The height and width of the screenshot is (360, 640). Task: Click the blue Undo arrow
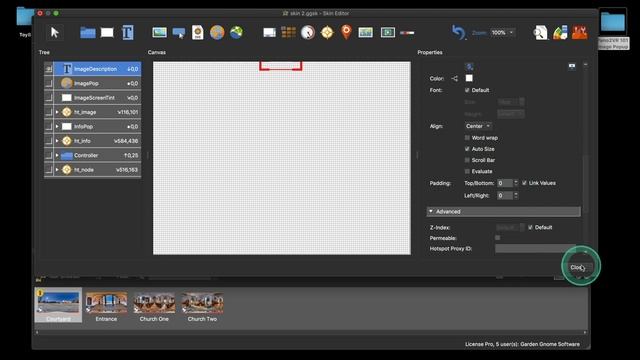click(x=458, y=32)
